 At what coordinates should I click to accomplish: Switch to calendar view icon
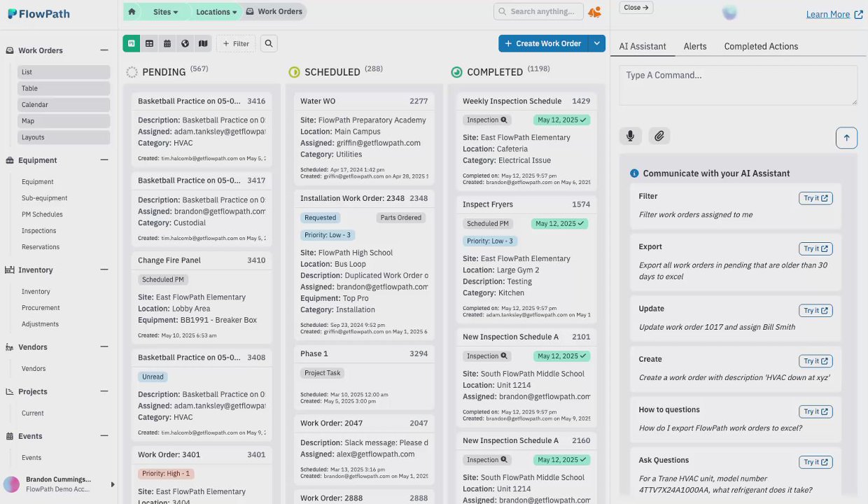click(167, 43)
